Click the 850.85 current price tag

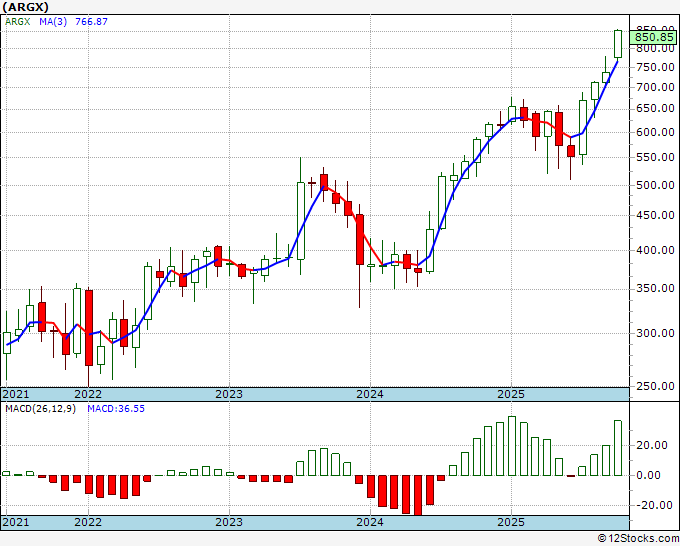point(654,37)
